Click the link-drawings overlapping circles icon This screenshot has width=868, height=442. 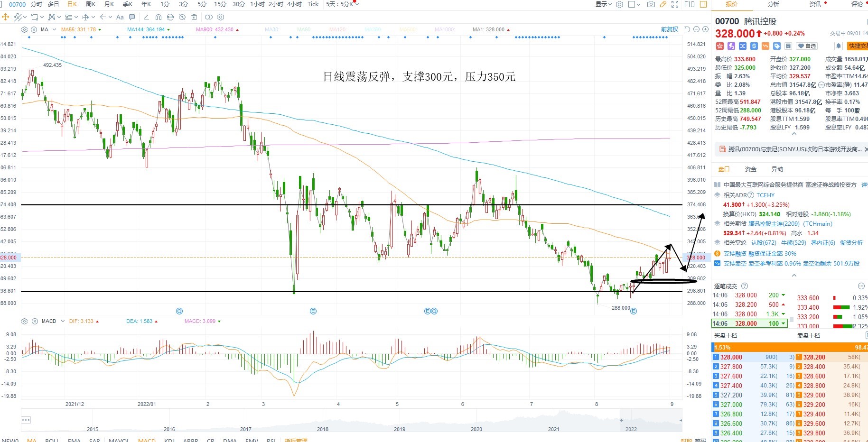208,17
